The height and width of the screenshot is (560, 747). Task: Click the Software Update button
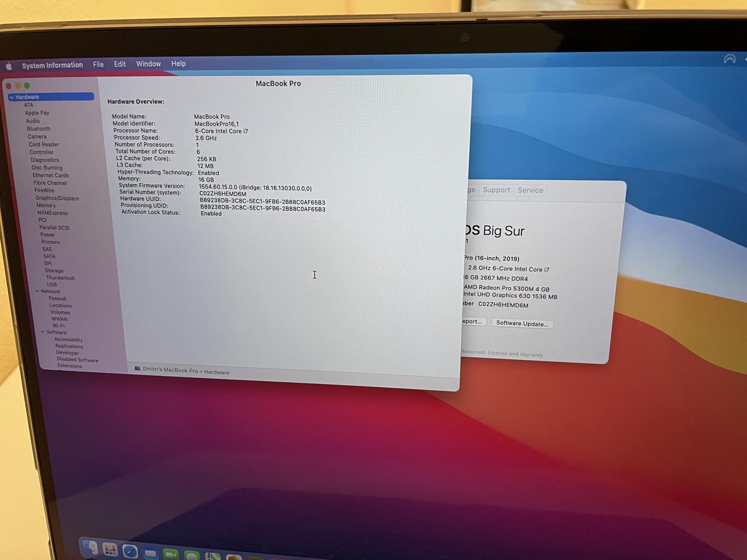click(x=522, y=324)
